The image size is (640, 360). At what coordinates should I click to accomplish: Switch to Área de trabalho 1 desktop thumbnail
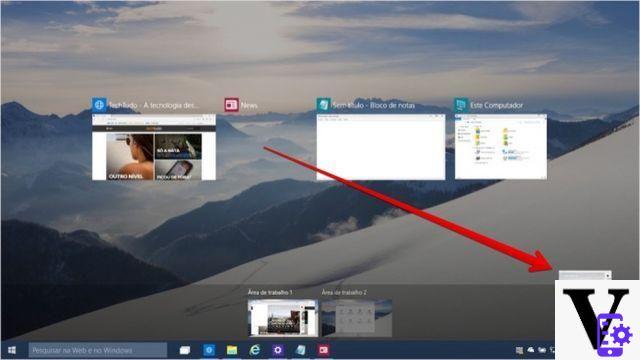pyautogui.click(x=283, y=318)
